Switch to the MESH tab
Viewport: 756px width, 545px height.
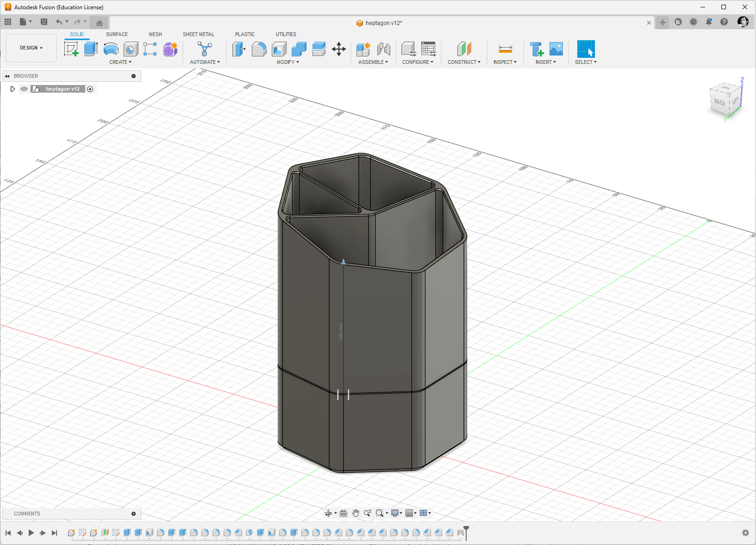156,34
